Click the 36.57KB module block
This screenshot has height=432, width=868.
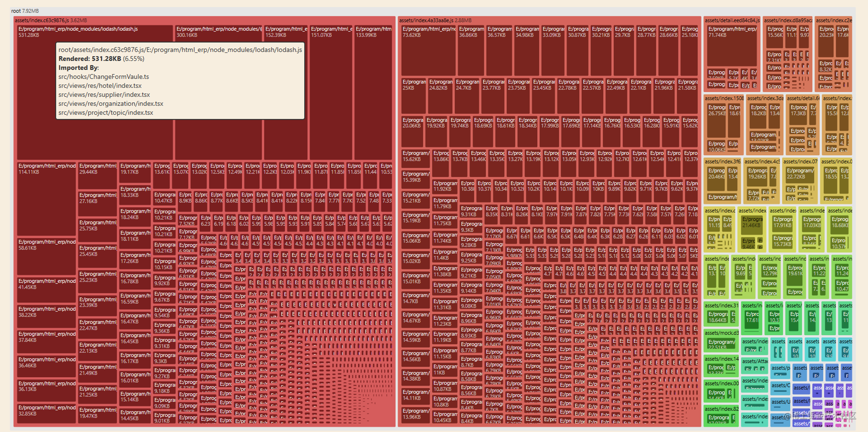coord(499,50)
